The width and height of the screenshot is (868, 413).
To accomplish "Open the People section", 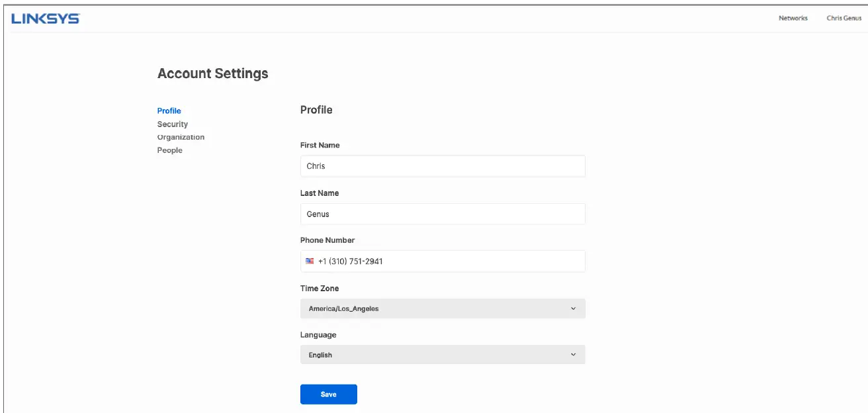I will (170, 150).
